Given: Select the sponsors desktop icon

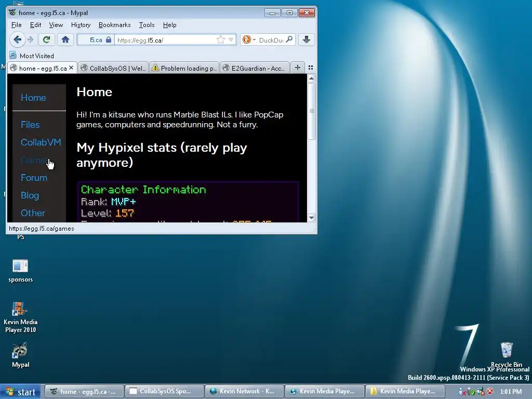Looking at the screenshot, I should pyautogui.click(x=20, y=271).
